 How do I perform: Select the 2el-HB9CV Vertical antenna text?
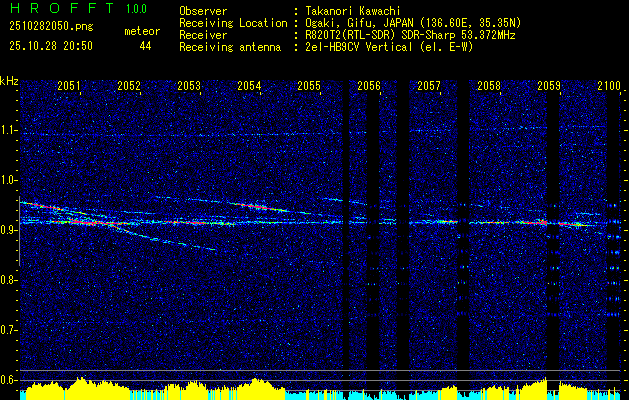pyautogui.click(x=388, y=47)
